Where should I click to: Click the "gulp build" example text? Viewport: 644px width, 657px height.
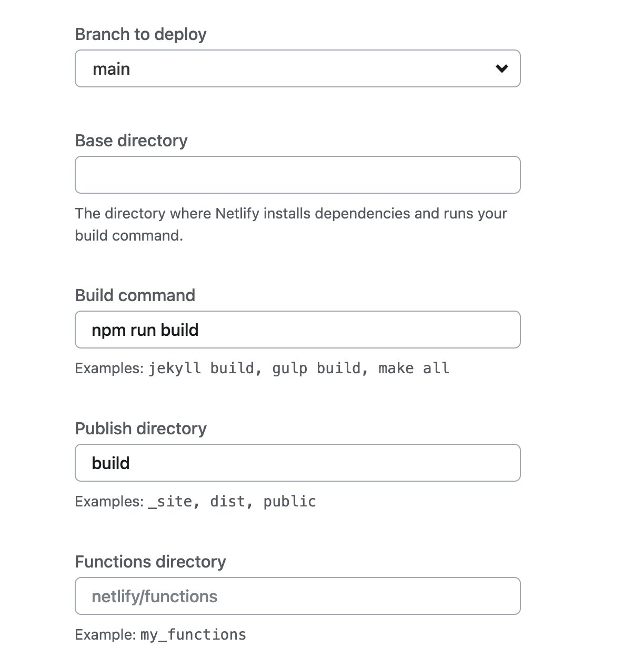(x=317, y=368)
